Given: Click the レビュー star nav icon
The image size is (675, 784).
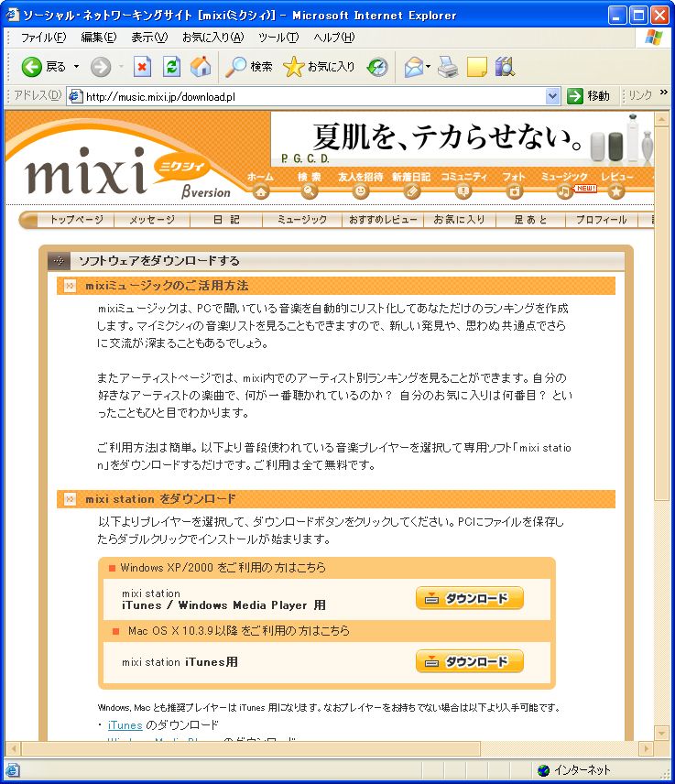Looking at the screenshot, I should [616, 191].
